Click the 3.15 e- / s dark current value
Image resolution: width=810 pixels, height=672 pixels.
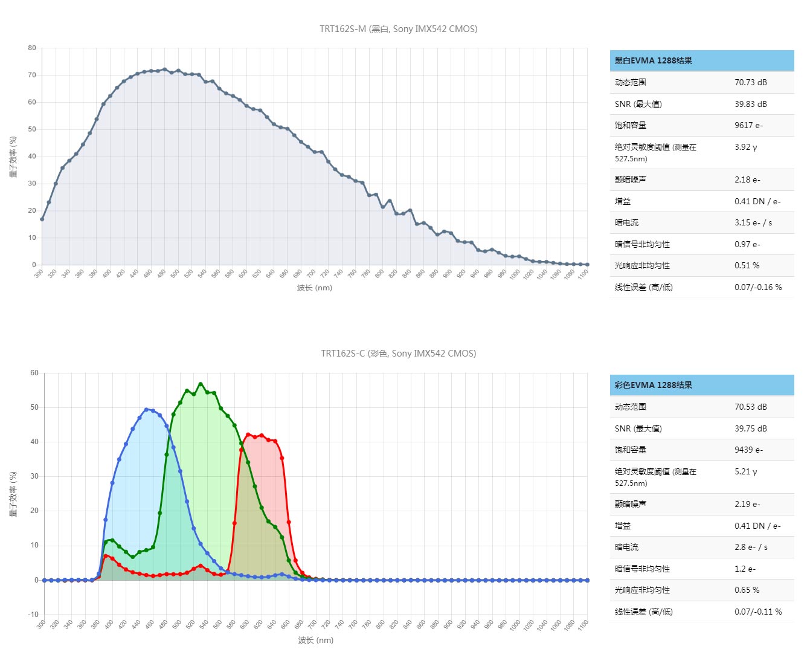click(x=753, y=222)
